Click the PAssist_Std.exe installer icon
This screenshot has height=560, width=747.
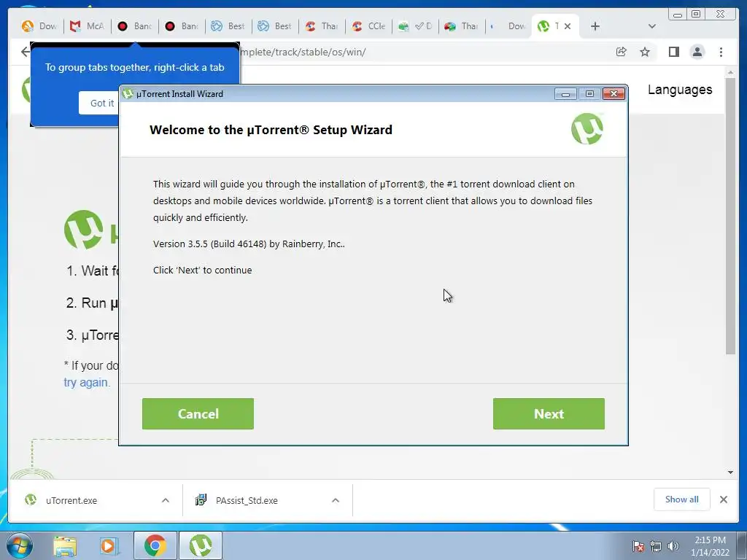click(201, 499)
